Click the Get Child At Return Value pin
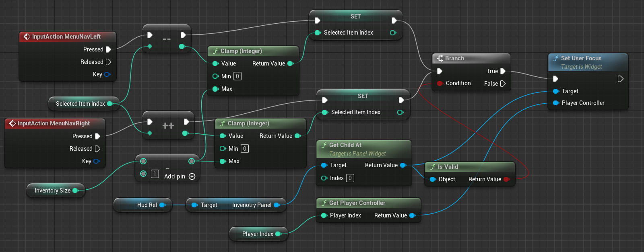Viewport: 644px width, 252px height. [x=403, y=165]
